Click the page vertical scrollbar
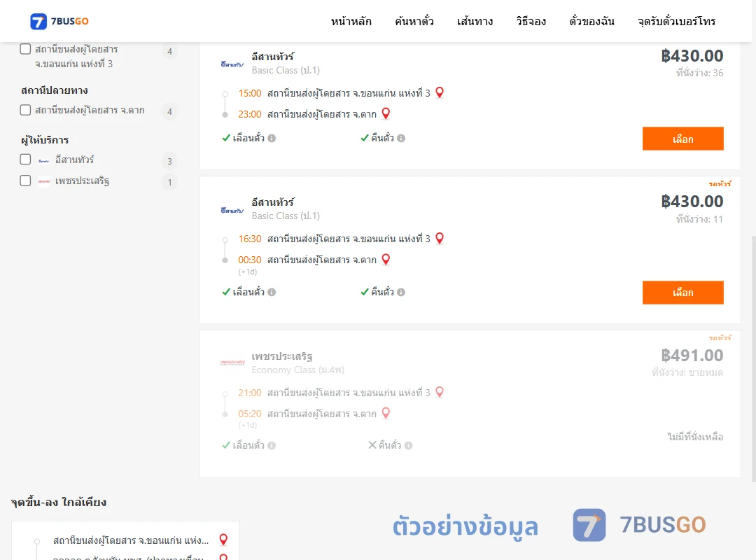Viewport: 756px width, 560px height. (754, 359)
